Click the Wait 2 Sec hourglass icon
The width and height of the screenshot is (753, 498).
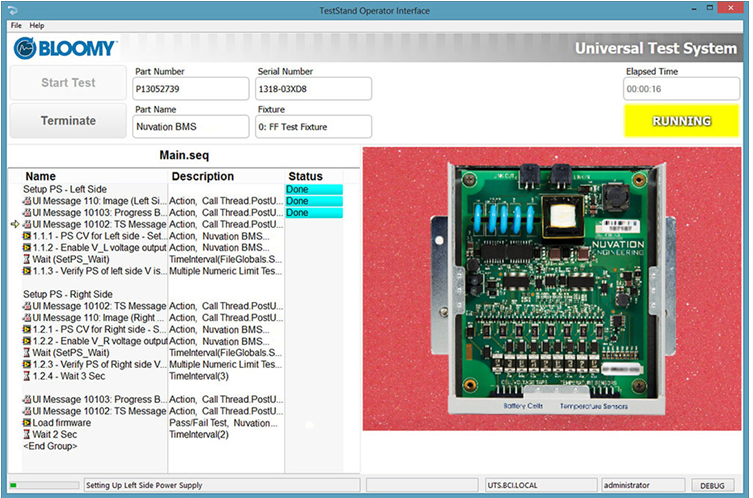coord(27,435)
